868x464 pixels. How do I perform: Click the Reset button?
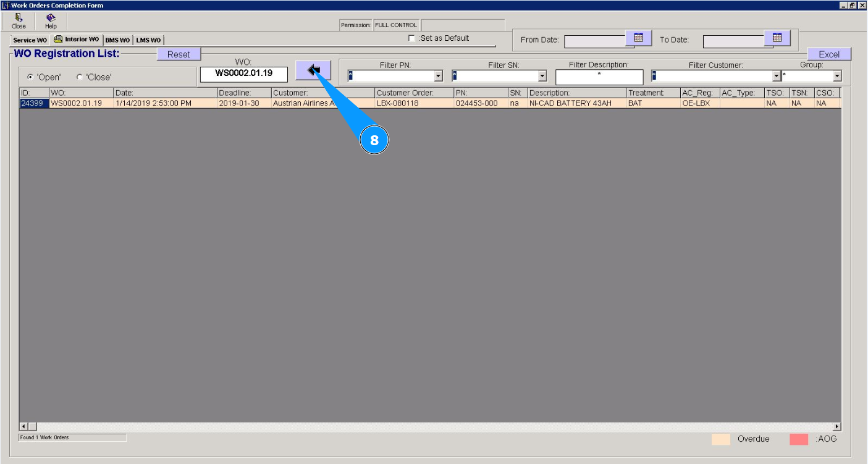tap(179, 54)
